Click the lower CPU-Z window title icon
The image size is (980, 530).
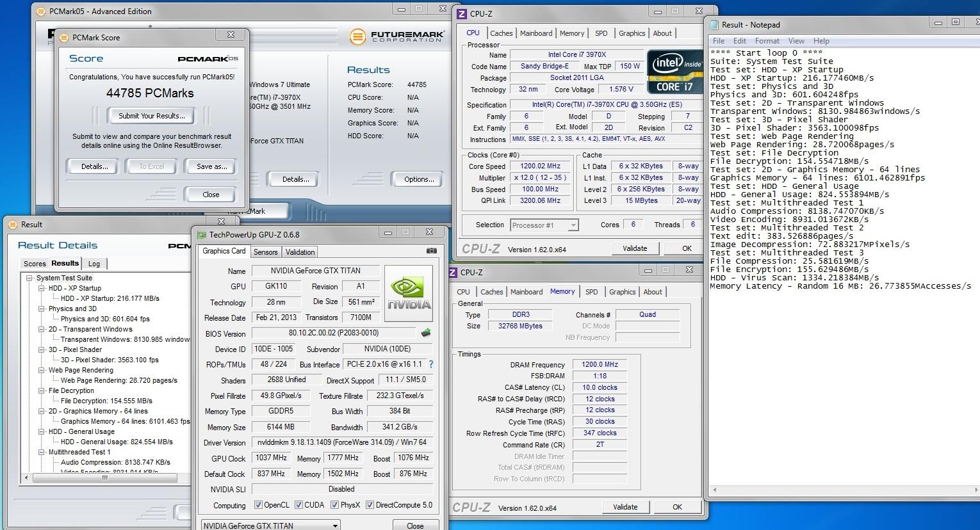click(x=453, y=272)
